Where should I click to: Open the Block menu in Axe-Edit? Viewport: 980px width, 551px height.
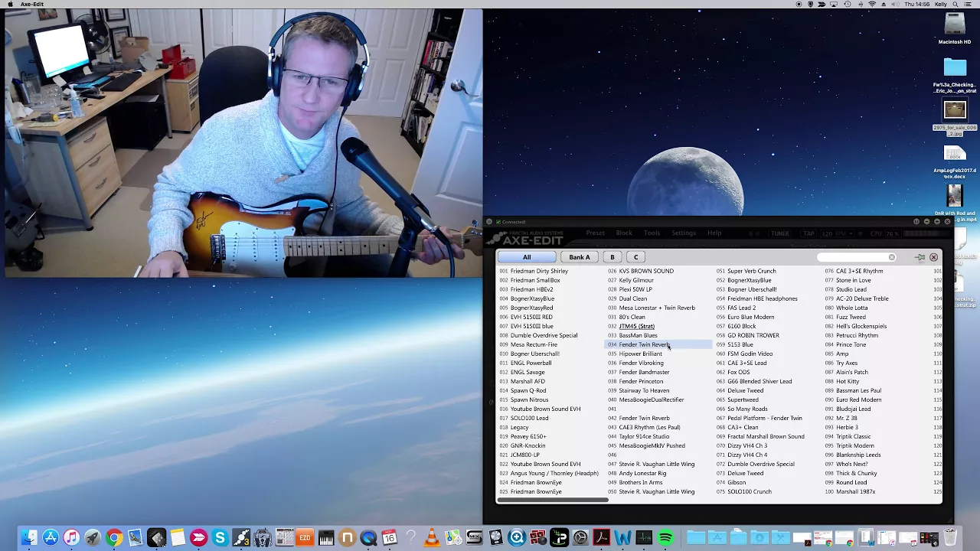624,233
